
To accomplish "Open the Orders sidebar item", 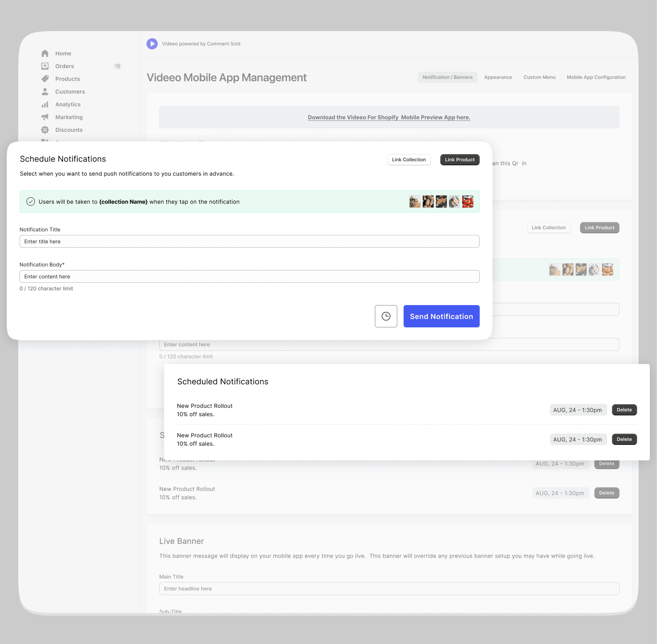I will point(65,66).
